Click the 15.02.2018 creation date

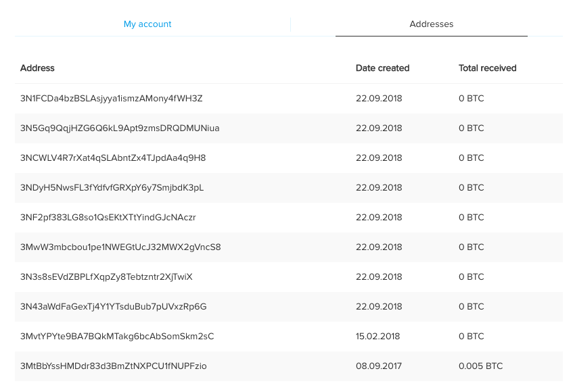(378, 336)
